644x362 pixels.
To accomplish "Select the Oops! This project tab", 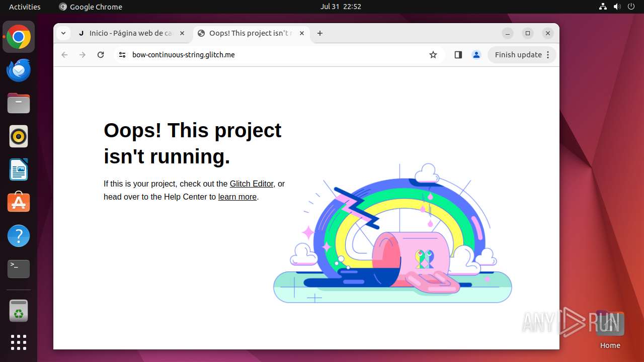I will pos(251,33).
